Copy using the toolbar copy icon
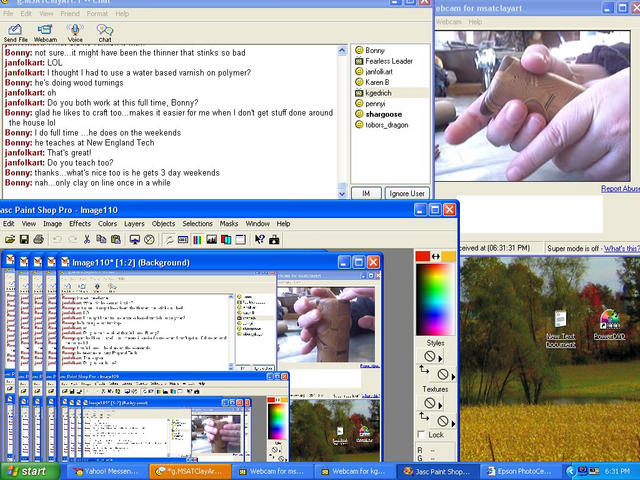Image resolution: width=640 pixels, height=480 pixels. tap(101, 240)
